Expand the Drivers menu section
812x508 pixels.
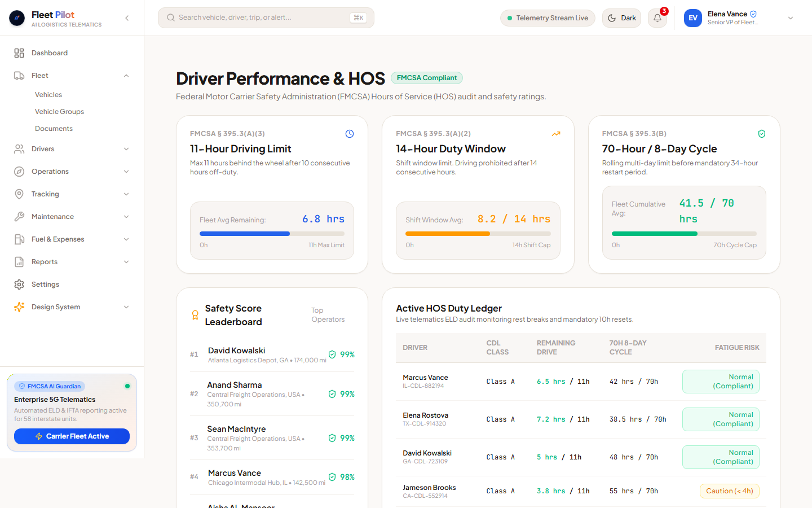coord(126,149)
